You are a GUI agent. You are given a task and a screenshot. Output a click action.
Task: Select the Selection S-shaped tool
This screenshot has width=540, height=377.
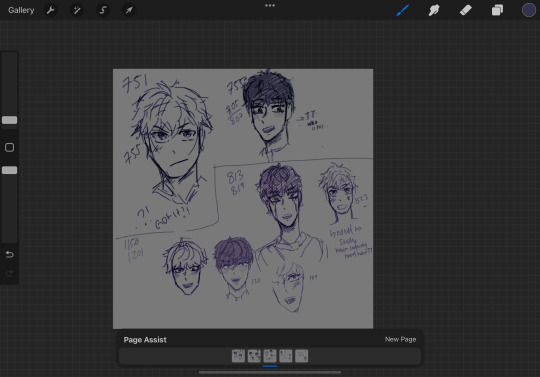103,10
